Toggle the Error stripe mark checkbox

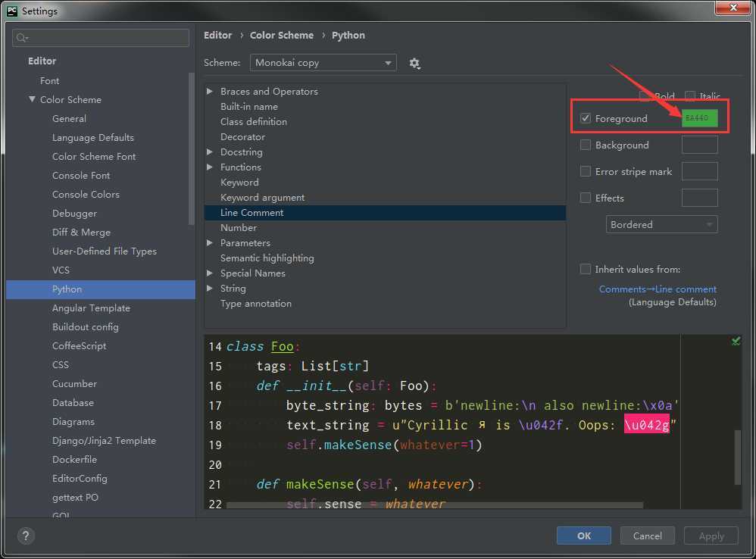pyautogui.click(x=586, y=171)
